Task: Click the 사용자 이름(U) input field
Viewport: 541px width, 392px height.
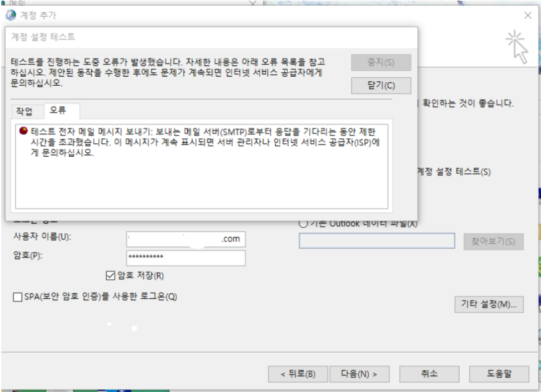Action: 186,239
